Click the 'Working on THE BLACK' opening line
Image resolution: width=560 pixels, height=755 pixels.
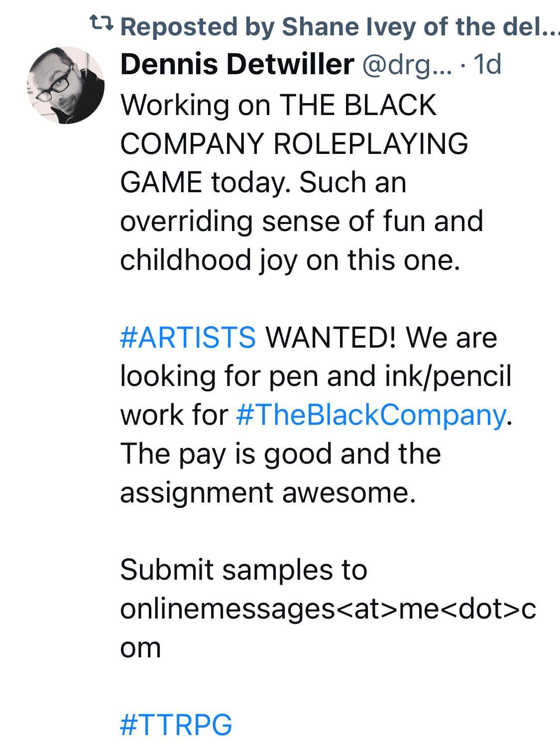[278, 105]
